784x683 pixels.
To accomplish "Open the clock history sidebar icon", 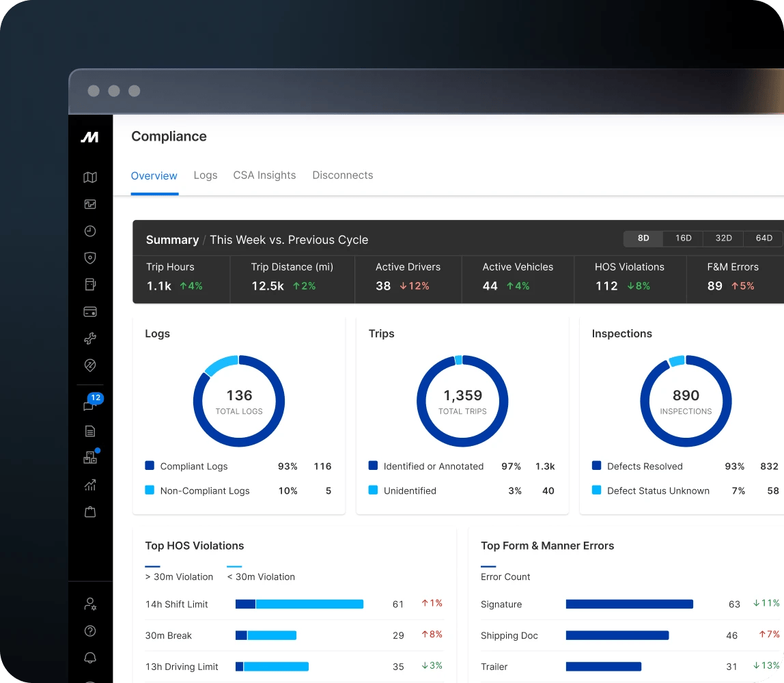I will click(90, 231).
